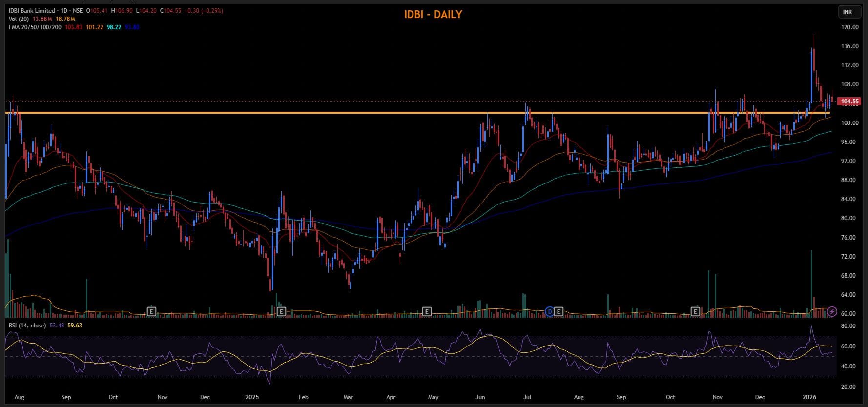Click the Feb label on the time axis
868x407 pixels.
pos(303,397)
